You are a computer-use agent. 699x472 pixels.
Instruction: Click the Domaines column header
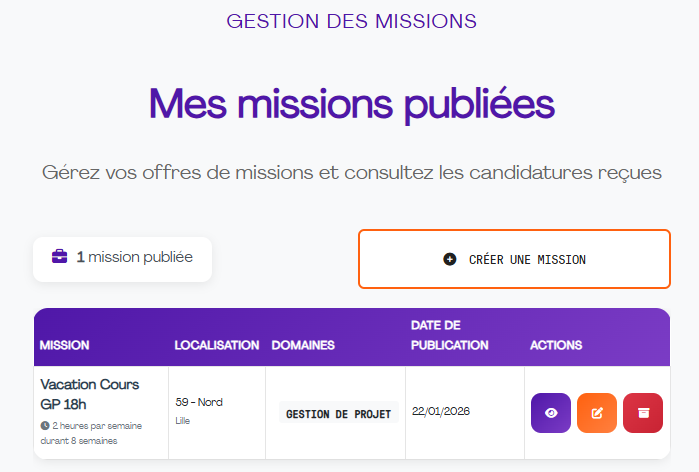click(303, 345)
